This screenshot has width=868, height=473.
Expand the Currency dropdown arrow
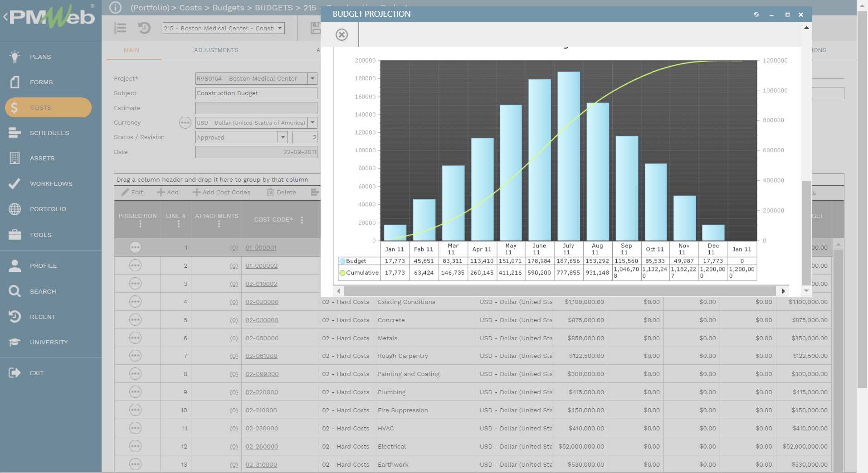[x=312, y=123]
